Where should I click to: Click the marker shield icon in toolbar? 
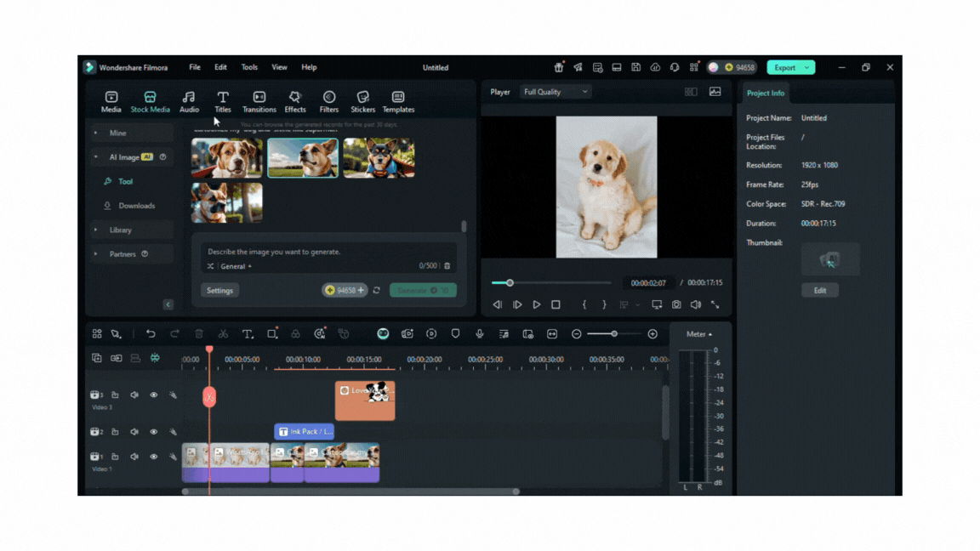[456, 334]
